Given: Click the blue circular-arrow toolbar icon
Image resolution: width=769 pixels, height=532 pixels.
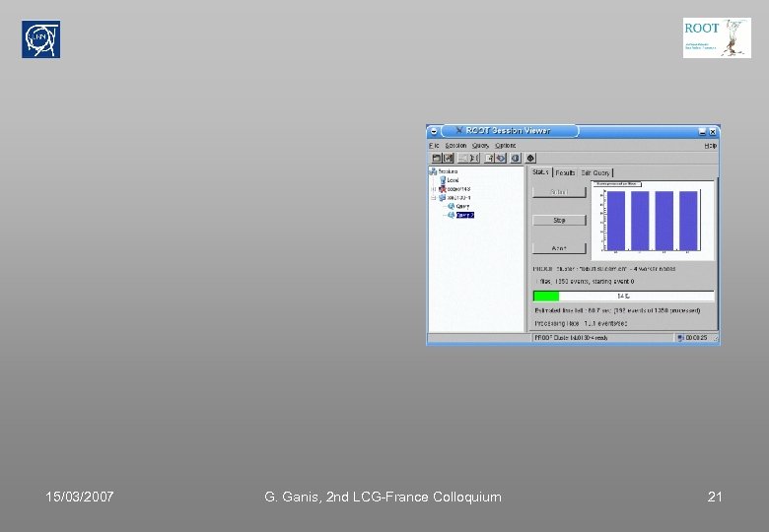Looking at the screenshot, I should click(501, 159).
